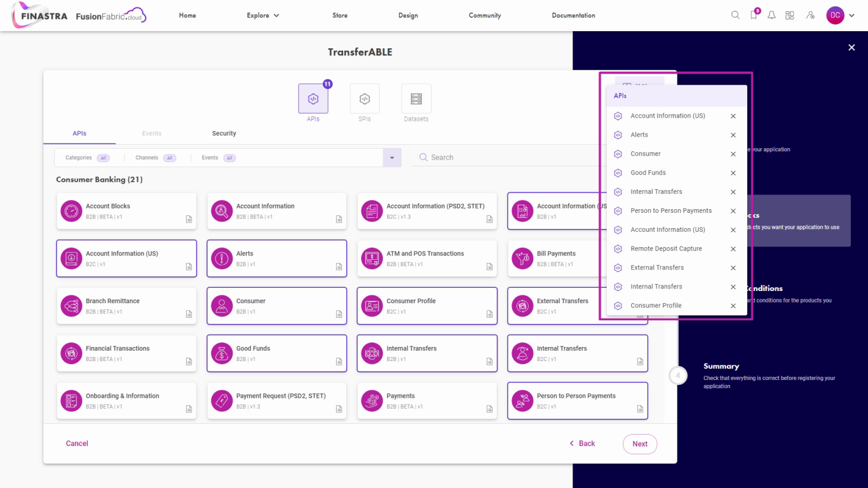Open documentation icon on Alerts card
Screen dimensions: 868x488
[339, 267]
